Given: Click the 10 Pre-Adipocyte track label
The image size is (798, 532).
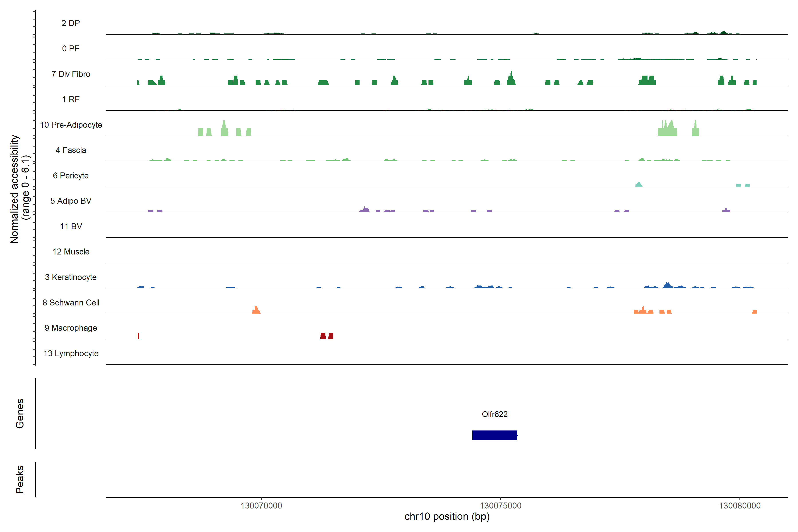Looking at the screenshot, I should point(70,125).
